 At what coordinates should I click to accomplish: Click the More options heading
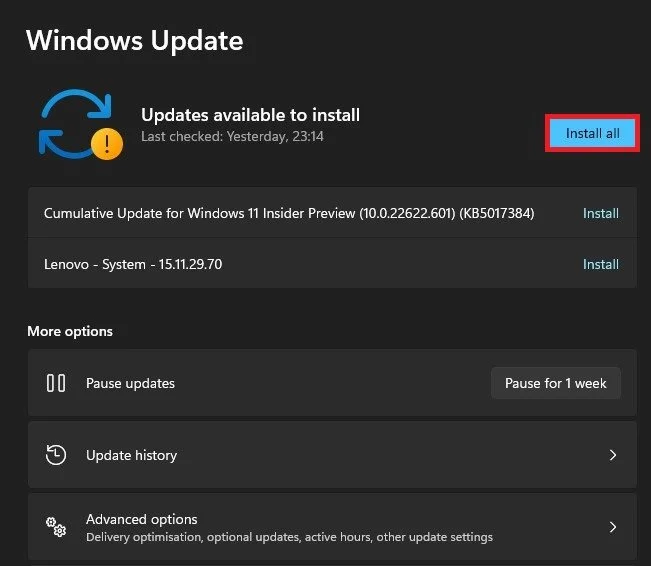(70, 331)
